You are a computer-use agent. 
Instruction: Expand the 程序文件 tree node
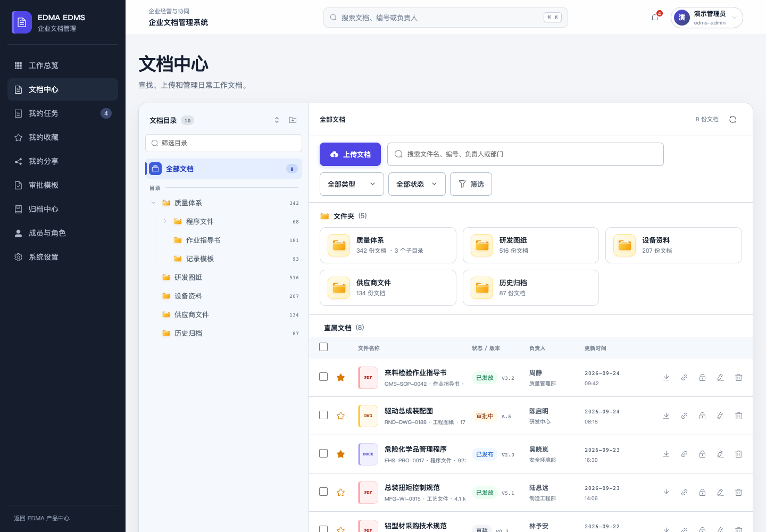(165, 221)
